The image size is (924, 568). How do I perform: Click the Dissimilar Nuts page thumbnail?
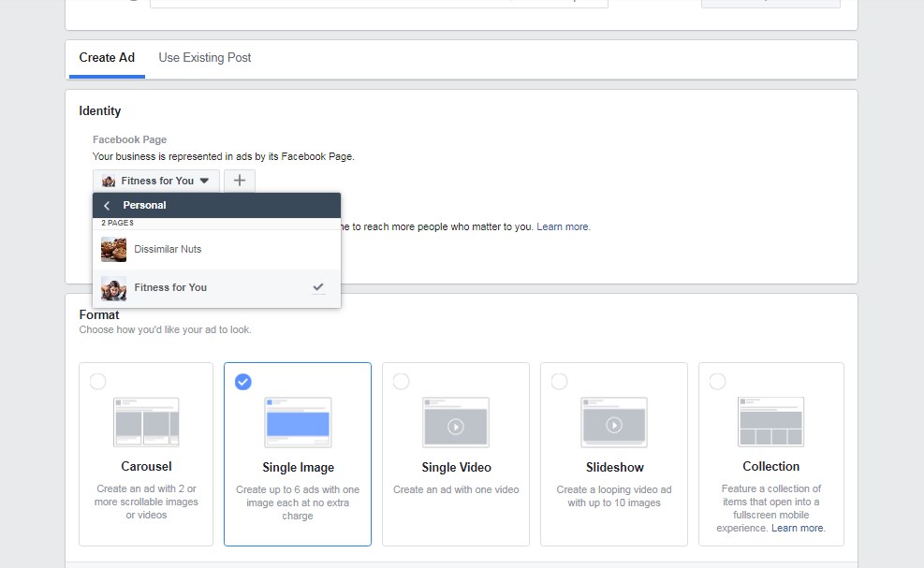pos(113,249)
